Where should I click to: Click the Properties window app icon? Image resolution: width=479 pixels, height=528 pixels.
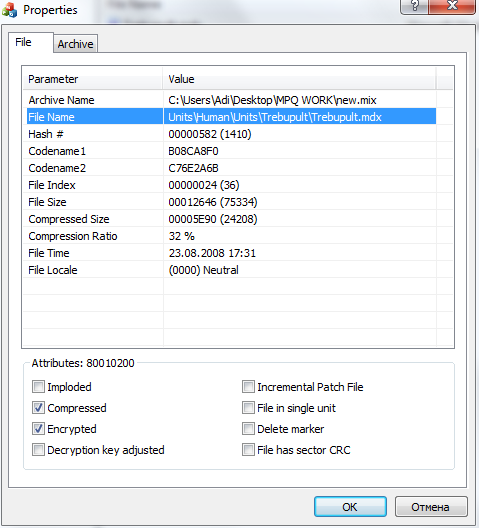[9, 9]
